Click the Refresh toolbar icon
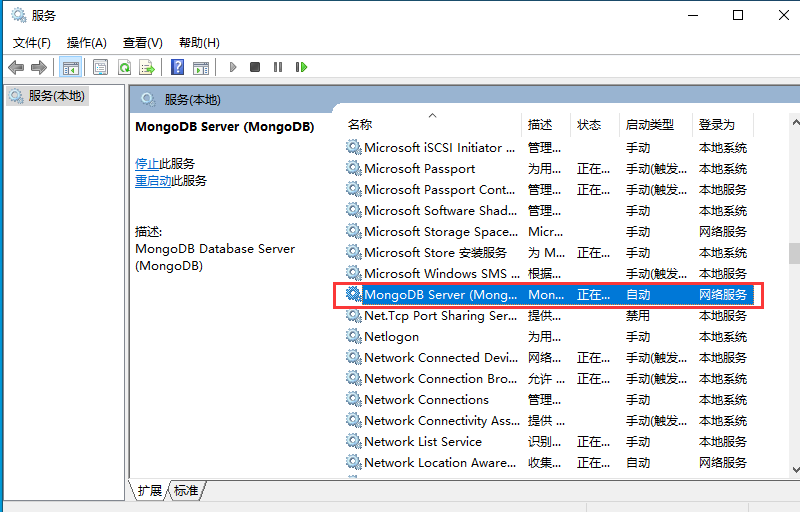Image resolution: width=800 pixels, height=512 pixels. click(x=124, y=67)
